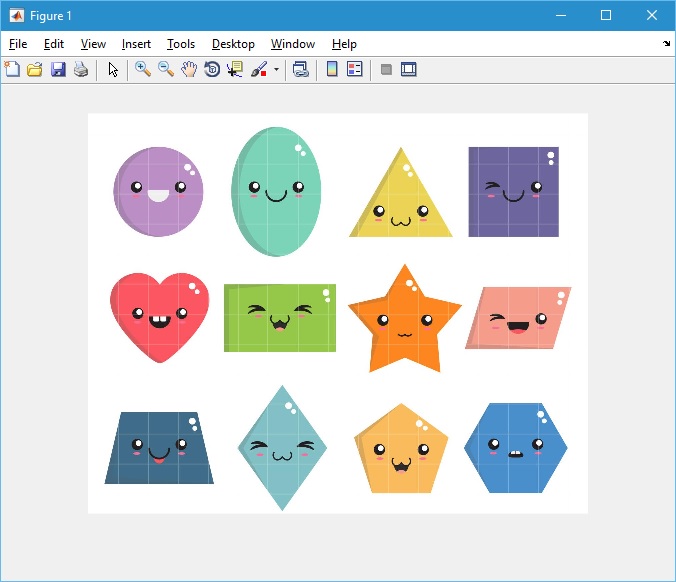Image resolution: width=676 pixels, height=582 pixels.
Task: Toggle the Edit Plot arrow tool
Action: click(113, 69)
